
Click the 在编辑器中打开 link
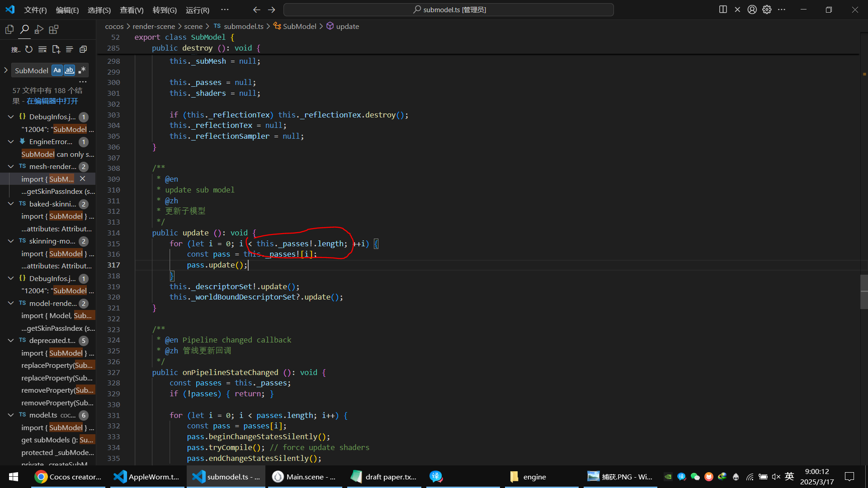[52, 101]
